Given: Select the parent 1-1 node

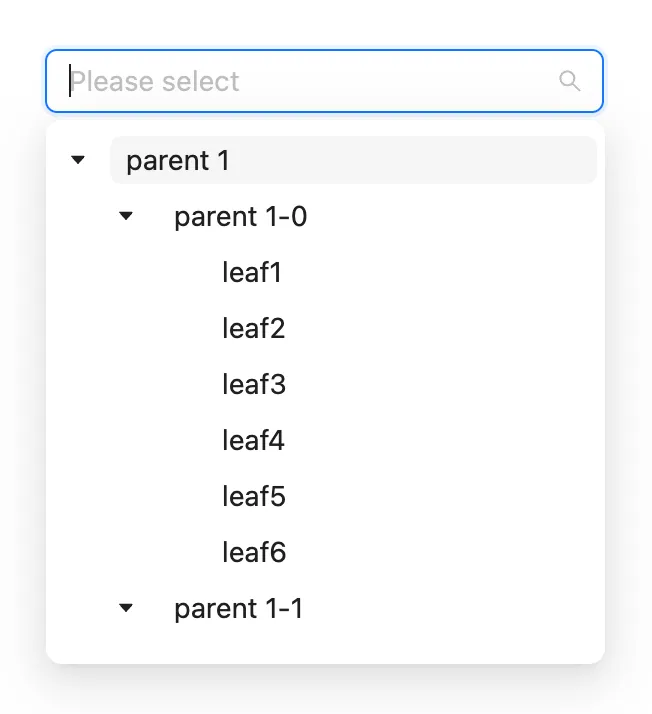Looking at the screenshot, I should pyautogui.click(x=238, y=609).
